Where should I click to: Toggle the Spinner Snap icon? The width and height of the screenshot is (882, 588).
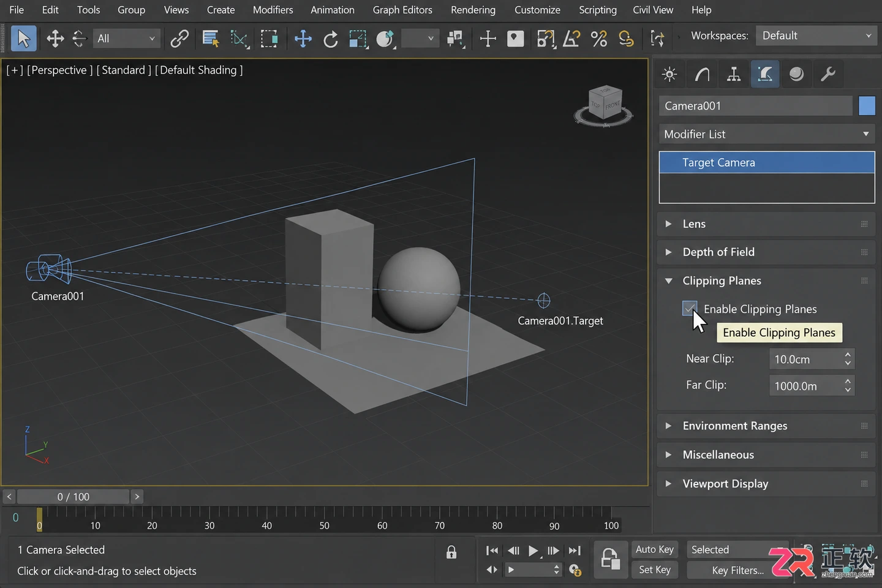pyautogui.click(x=626, y=39)
